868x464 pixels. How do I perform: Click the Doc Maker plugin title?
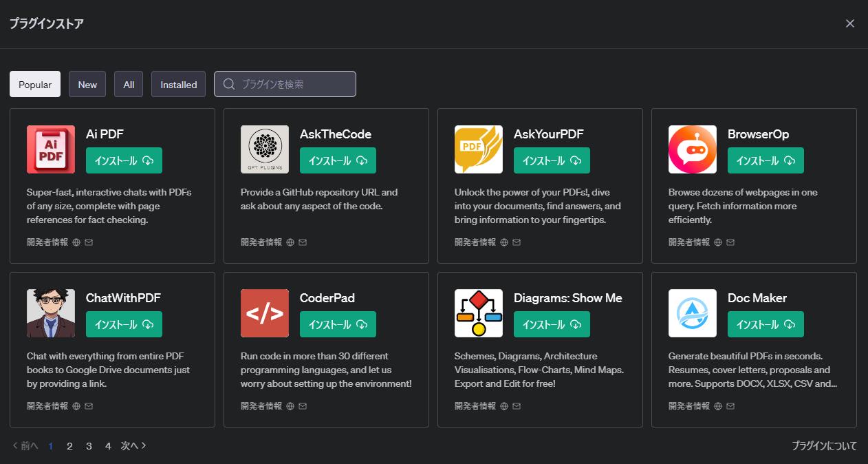click(x=757, y=298)
